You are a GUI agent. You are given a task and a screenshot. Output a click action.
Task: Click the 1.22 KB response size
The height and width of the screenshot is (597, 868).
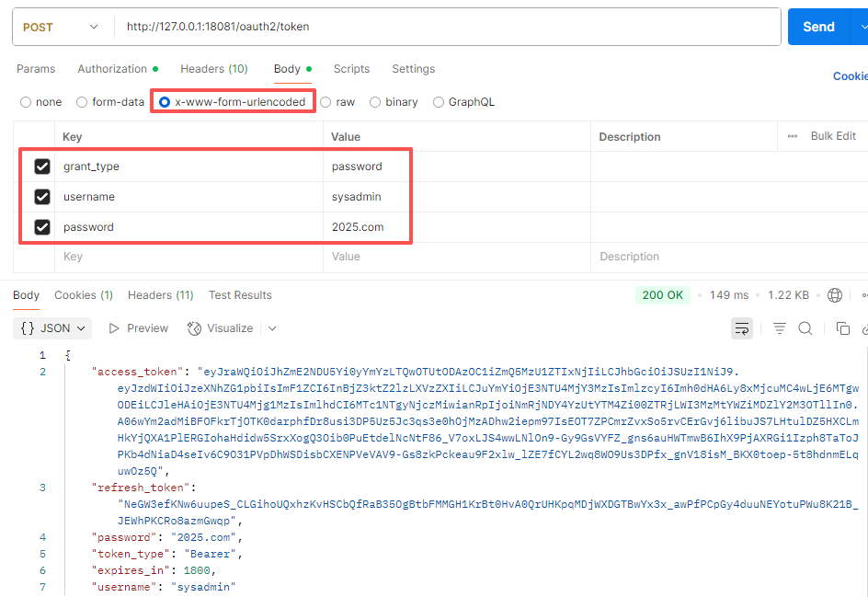pyautogui.click(x=788, y=295)
